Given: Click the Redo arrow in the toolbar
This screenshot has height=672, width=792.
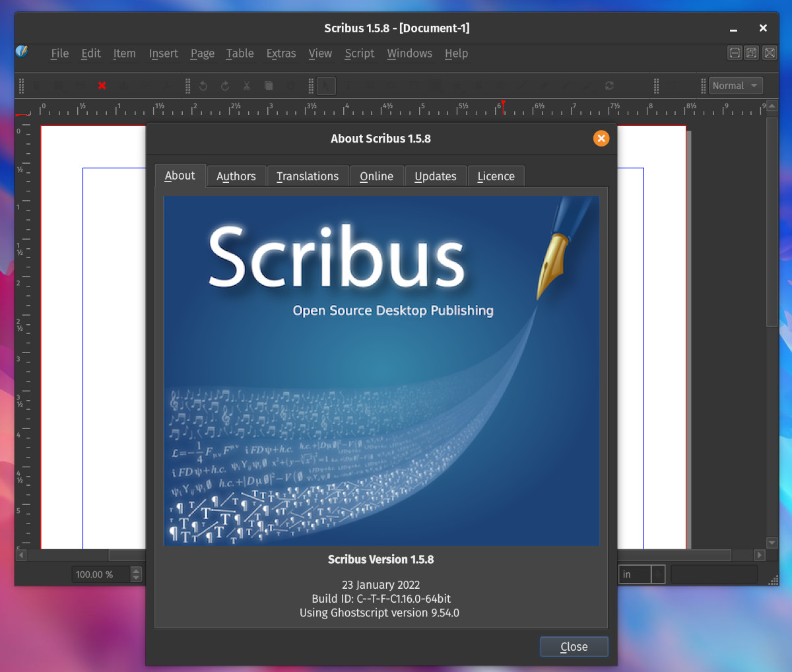Looking at the screenshot, I should coord(225,86).
